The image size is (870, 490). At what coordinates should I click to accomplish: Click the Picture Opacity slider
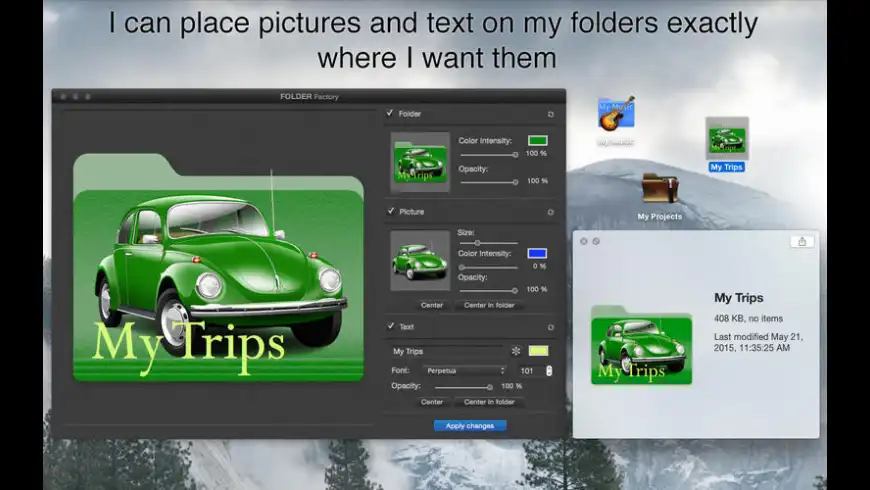[x=489, y=290]
